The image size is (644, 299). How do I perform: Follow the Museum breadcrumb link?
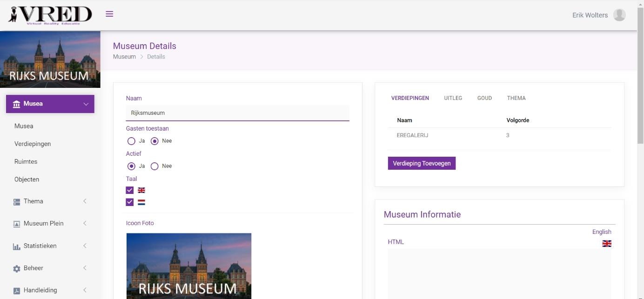pyautogui.click(x=124, y=57)
